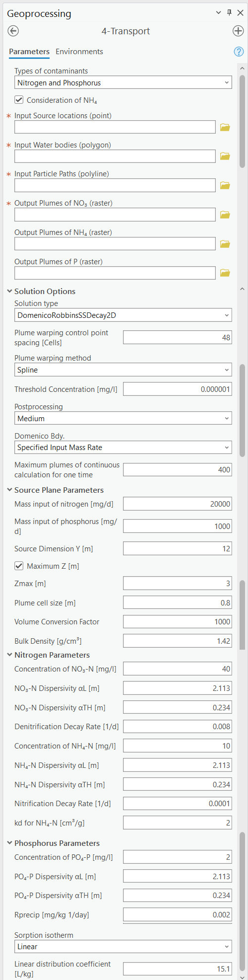Click Mass input of phosphorus field
This screenshot has width=248, height=980.
pyautogui.click(x=178, y=526)
